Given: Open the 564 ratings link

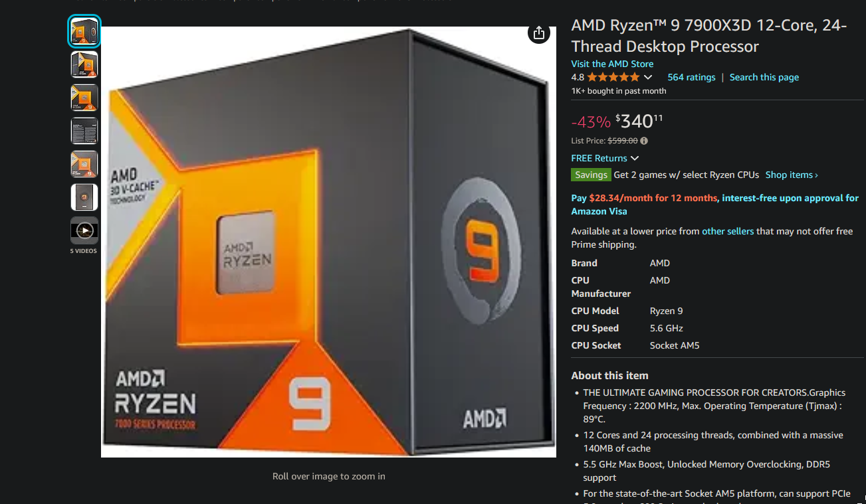Looking at the screenshot, I should [691, 77].
